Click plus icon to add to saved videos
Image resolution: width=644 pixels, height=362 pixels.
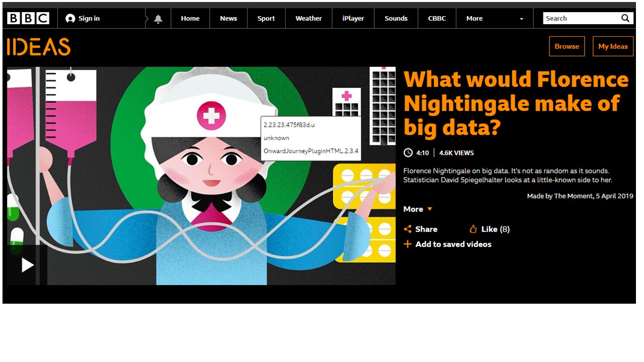click(x=408, y=244)
